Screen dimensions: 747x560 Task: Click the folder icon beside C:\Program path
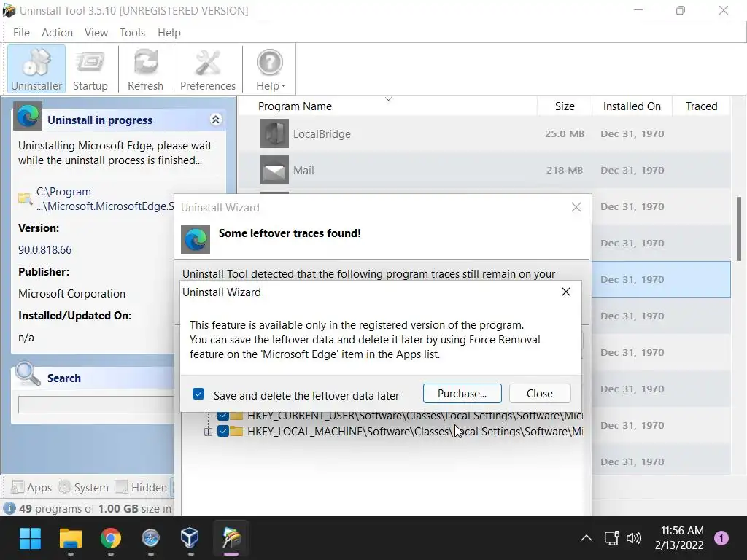point(25,198)
